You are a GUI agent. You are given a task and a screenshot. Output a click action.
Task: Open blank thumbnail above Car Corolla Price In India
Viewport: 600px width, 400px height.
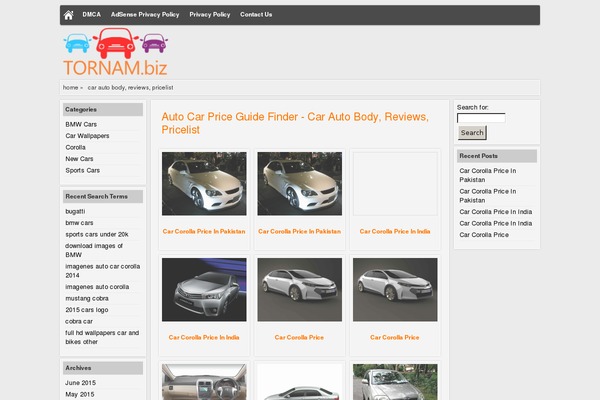(x=395, y=184)
